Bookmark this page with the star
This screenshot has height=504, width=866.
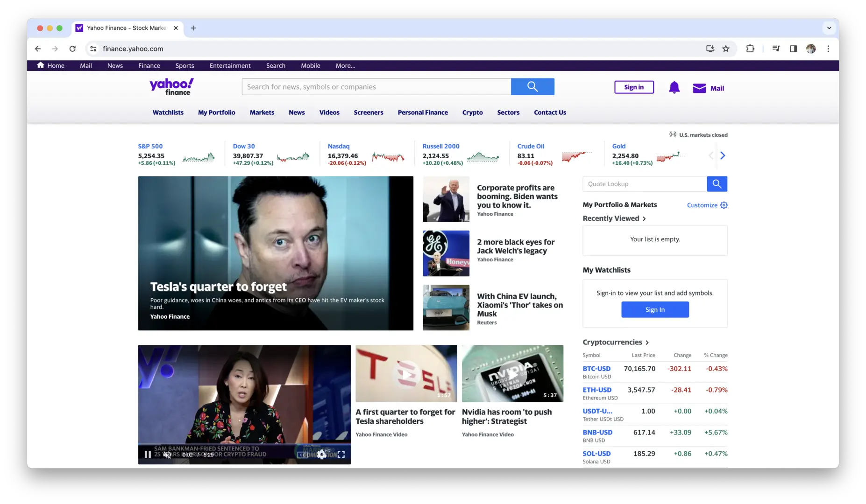pos(726,49)
